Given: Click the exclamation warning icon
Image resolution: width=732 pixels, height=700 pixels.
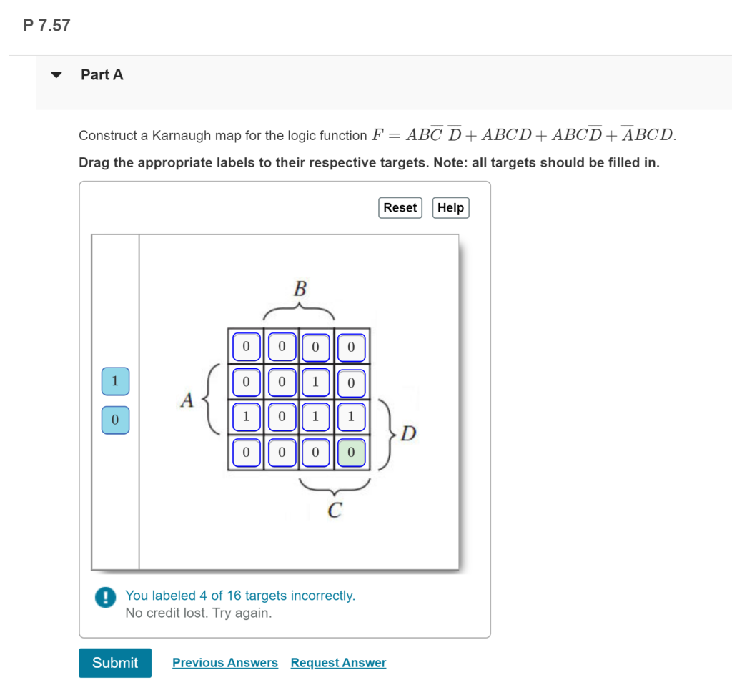Looking at the screenshot, I should pos(104,596).
